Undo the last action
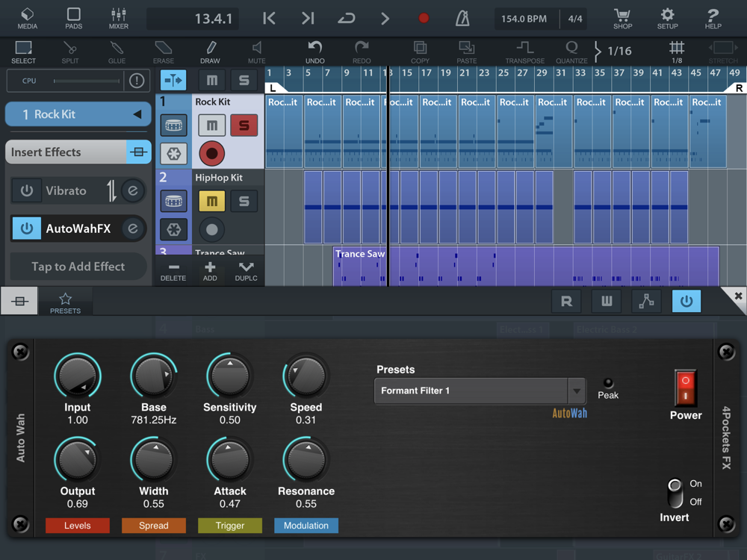This screenshot has height=560, width=747. 315,52
